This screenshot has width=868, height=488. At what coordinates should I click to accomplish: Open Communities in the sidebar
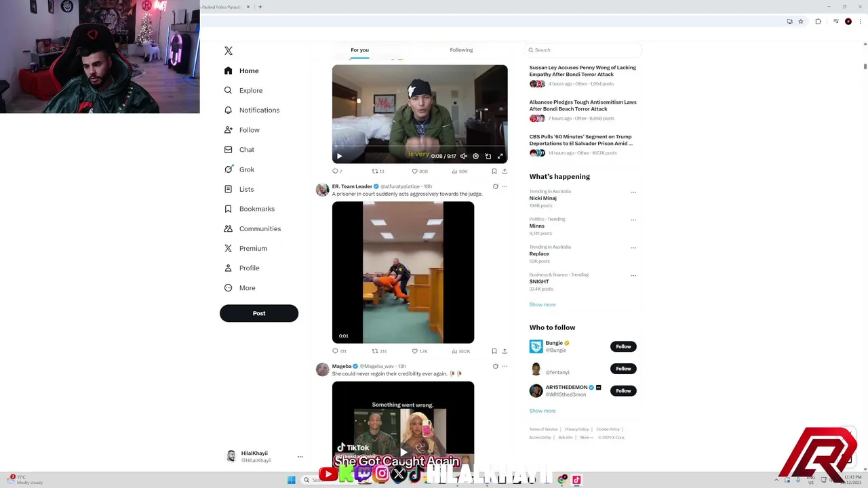(x=252, y=228)
